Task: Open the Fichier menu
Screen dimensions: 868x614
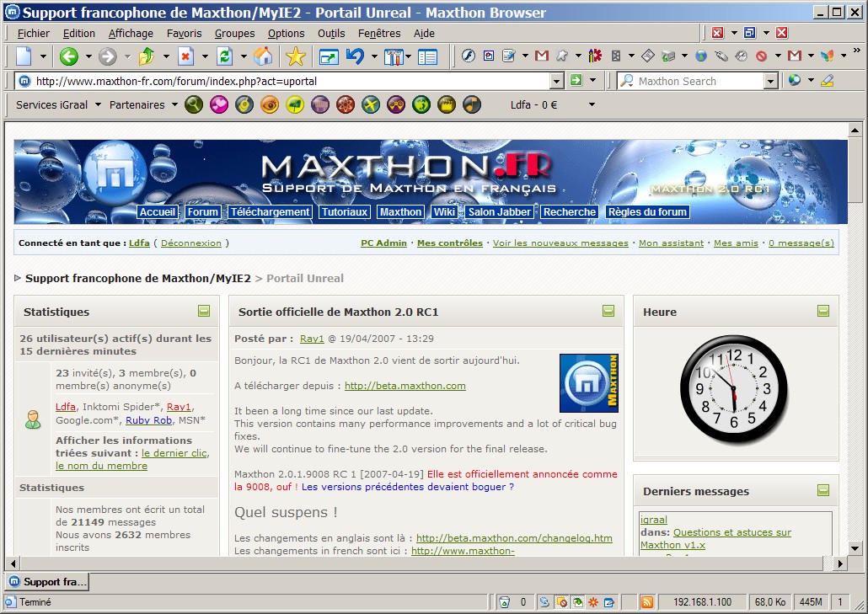Action: pyautogui.click(x=33, y=33)
